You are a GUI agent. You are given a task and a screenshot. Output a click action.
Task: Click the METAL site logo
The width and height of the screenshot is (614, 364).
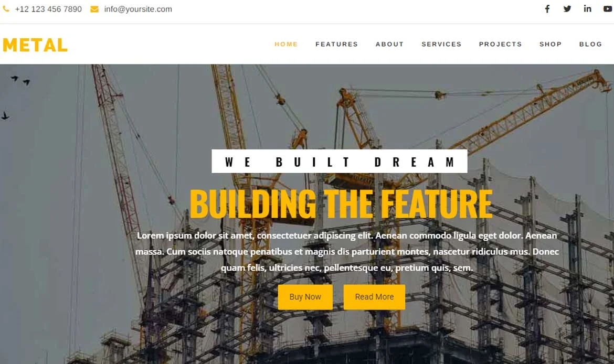click(35, 45)
